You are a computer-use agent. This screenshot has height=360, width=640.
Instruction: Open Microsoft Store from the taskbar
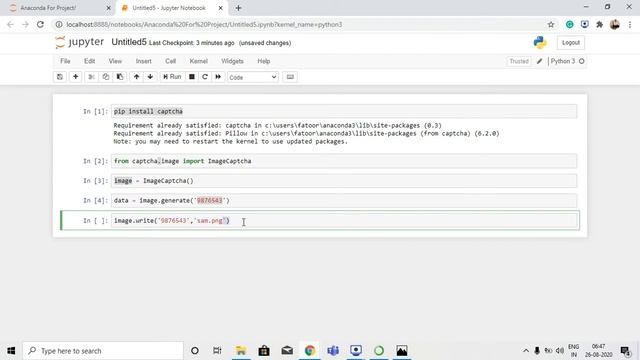pyautogui.click(x=264, y=351)
